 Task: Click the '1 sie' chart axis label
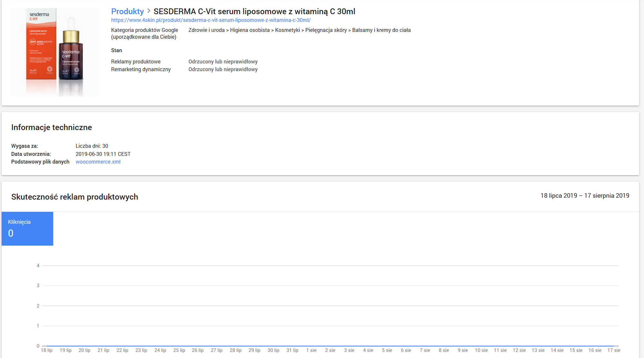[311, 350]
